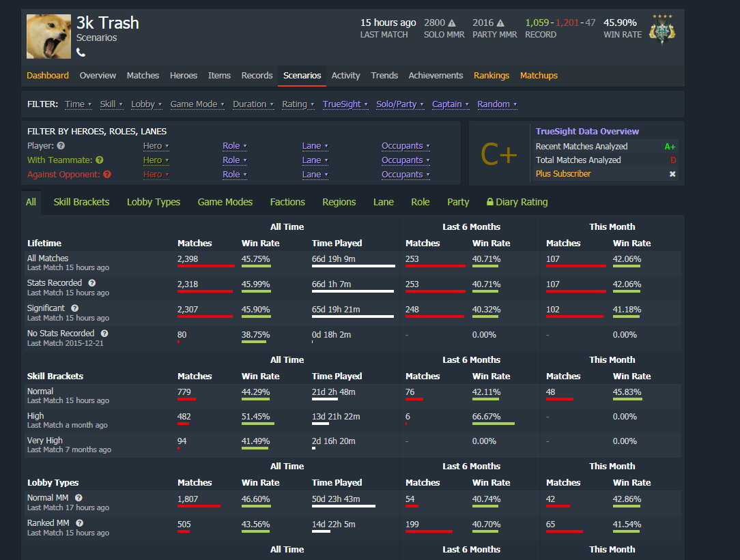Click the "Very High" skill bracket row label
The width and height of the screenshot is (740, 560).
tap(45, 440)
